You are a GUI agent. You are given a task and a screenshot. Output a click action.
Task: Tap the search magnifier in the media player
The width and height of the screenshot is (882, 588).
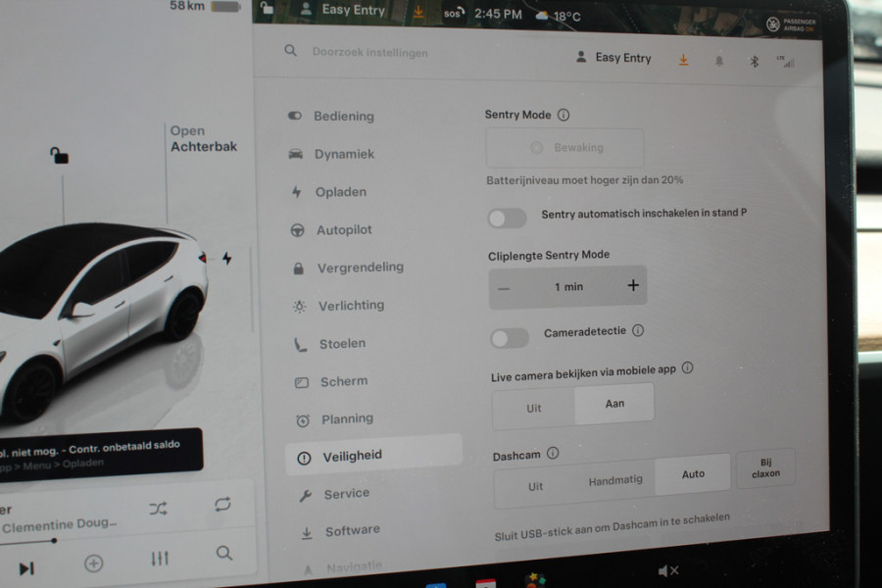(x=225, y=554)
